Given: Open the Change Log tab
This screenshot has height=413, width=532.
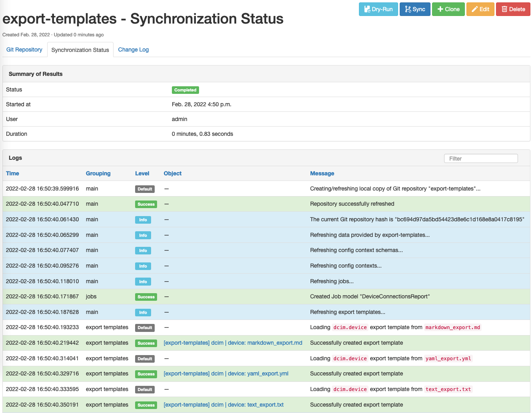Looking at the screenshot, I should coord(133,49).
